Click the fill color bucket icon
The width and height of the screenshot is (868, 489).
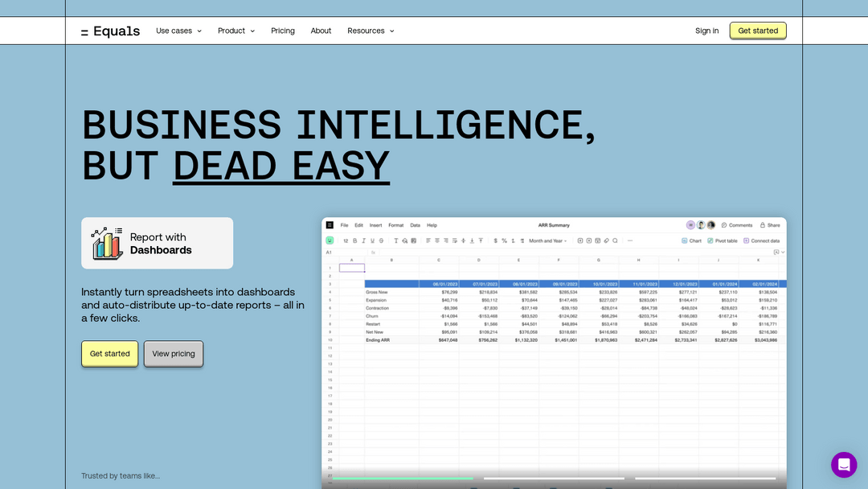pos(404,241)
